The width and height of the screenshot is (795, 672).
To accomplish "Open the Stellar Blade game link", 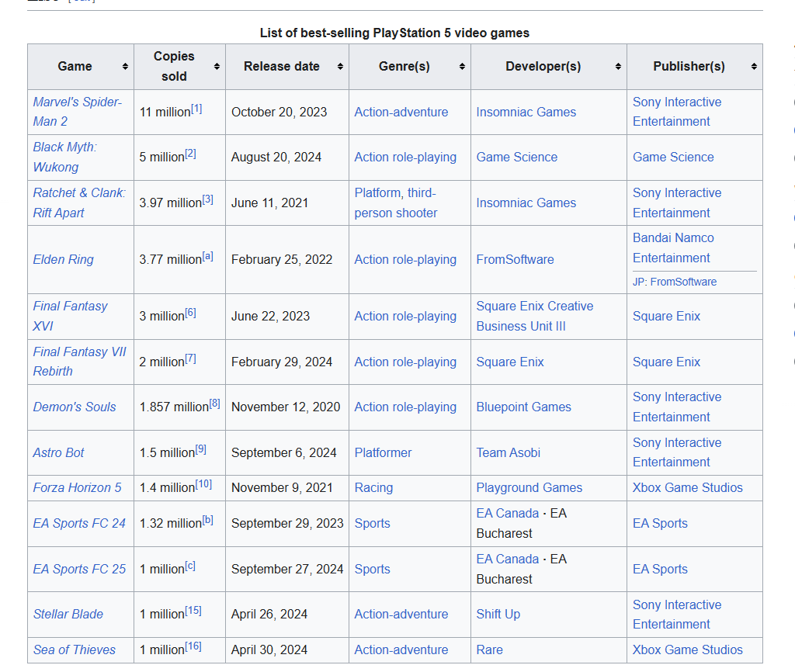I will click(68, 615).
